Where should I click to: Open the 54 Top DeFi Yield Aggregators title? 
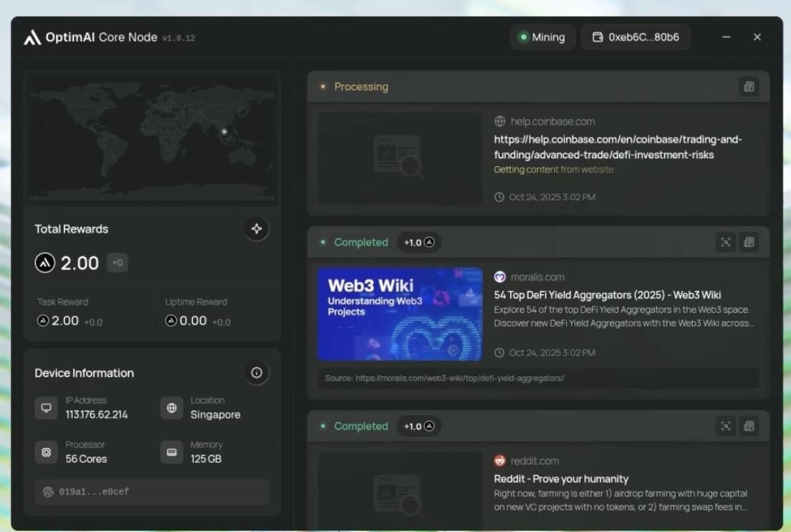[607, 295]
